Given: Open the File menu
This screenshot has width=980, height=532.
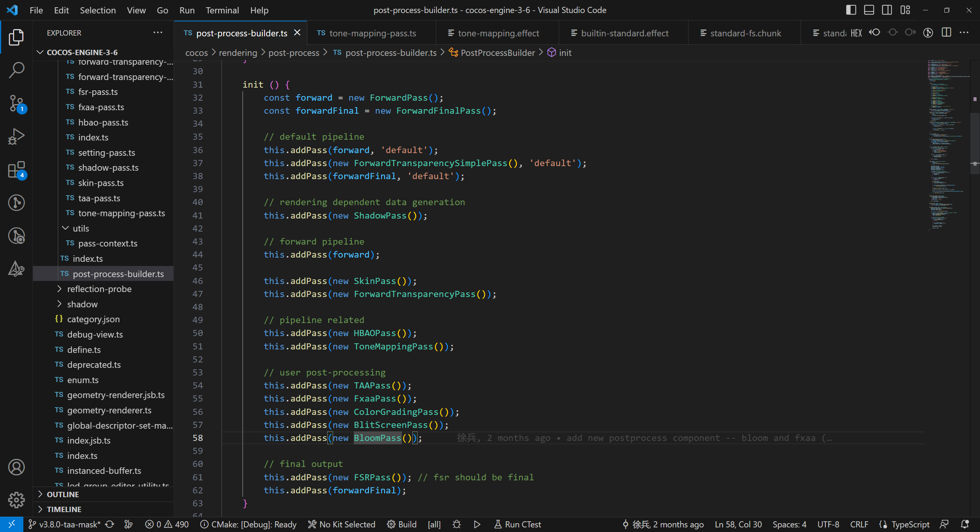Looking at the screenshot, I should [36, 10].
